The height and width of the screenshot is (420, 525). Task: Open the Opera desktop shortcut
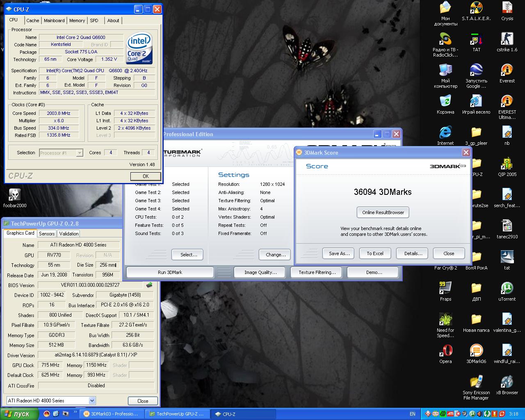click(x=445, y=354)
